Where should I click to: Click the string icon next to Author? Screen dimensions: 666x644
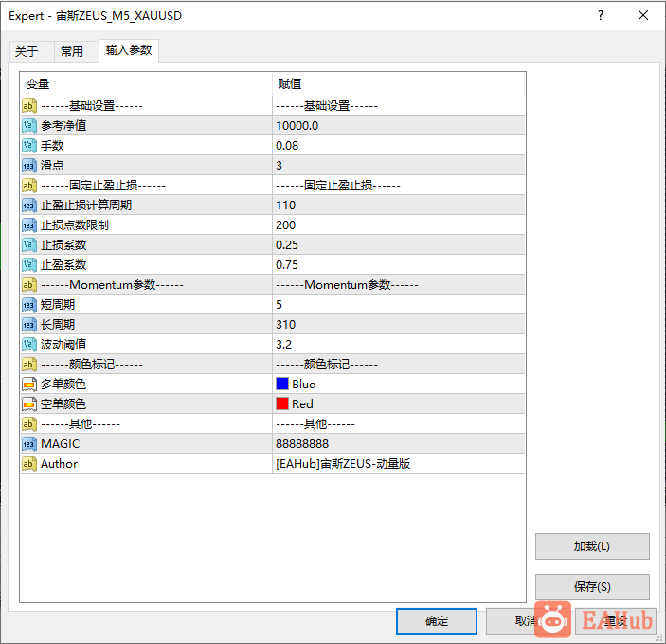(x=28, y=463)
